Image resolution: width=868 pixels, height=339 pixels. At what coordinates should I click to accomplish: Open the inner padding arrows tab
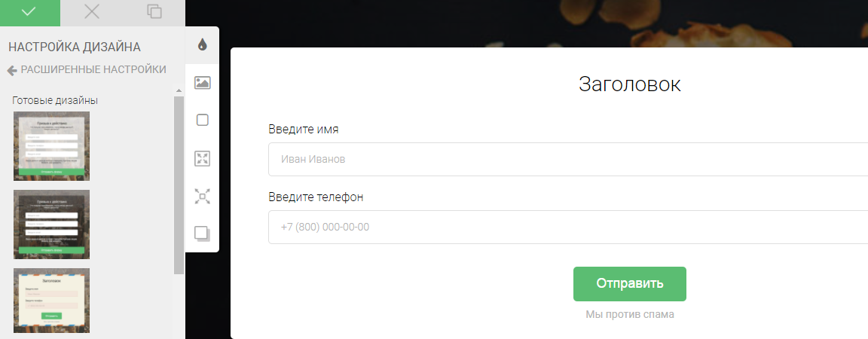[202, 158]
